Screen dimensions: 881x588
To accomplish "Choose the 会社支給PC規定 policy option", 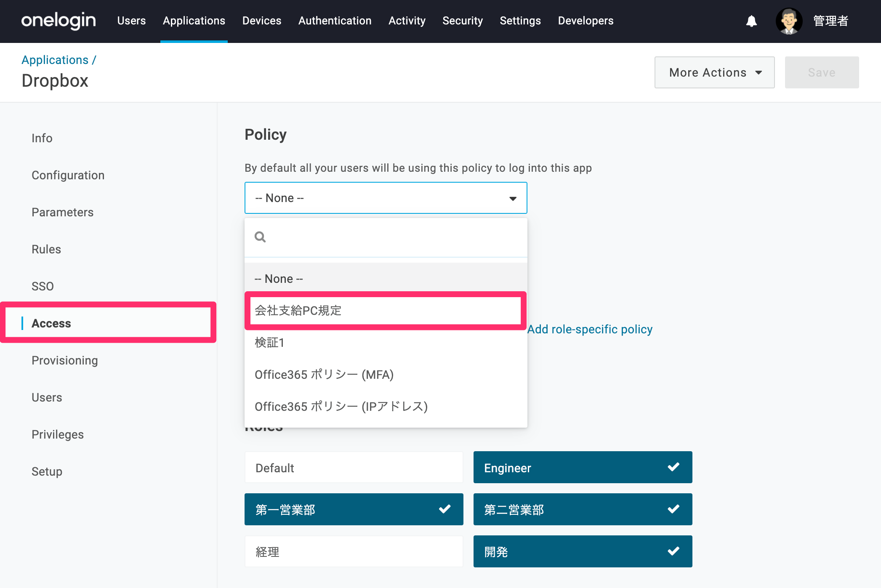I will [x=386, y=311].
